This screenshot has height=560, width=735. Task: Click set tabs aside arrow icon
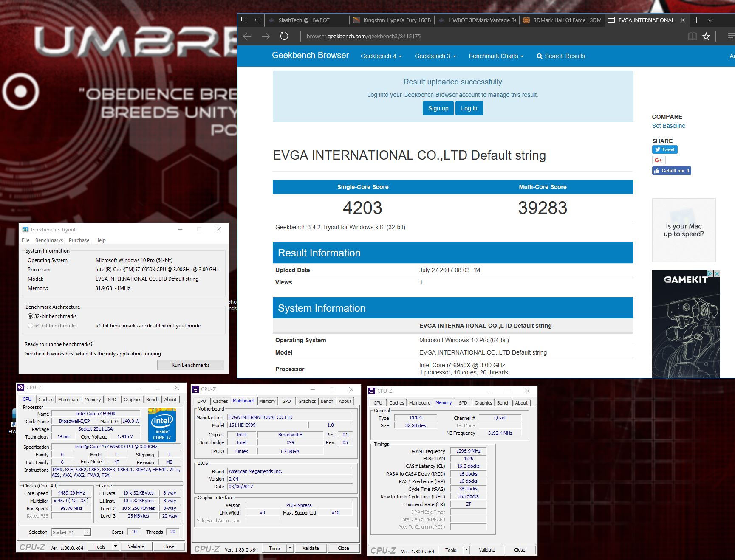click(x=258, y=20)
